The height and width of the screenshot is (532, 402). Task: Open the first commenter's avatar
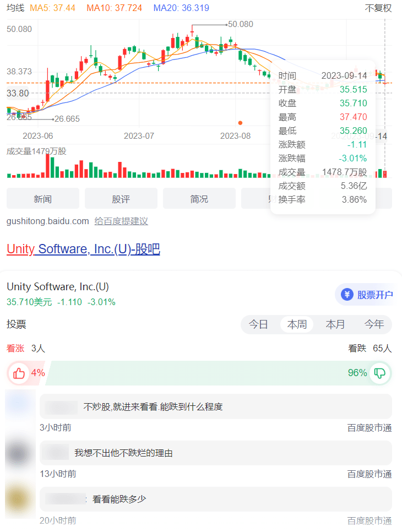coord(20,405)
